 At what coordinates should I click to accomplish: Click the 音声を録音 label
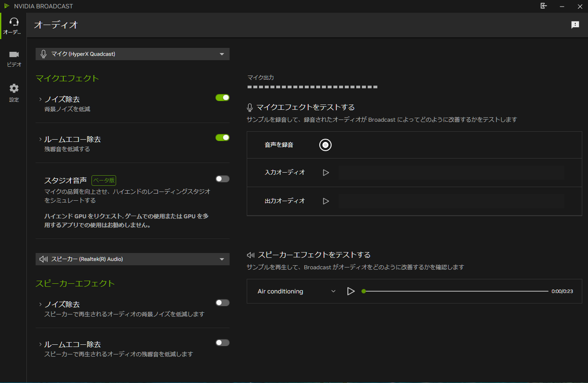[x=279, y=145]
